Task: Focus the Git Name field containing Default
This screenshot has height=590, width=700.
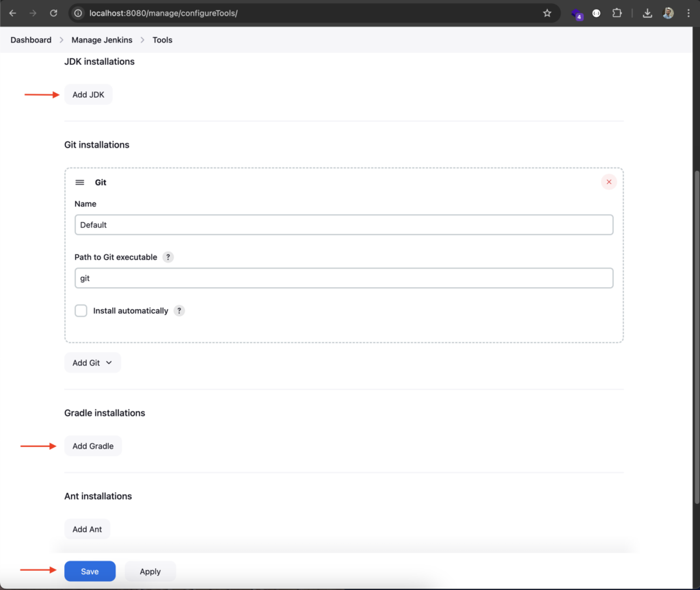Action: coord(344,225)
